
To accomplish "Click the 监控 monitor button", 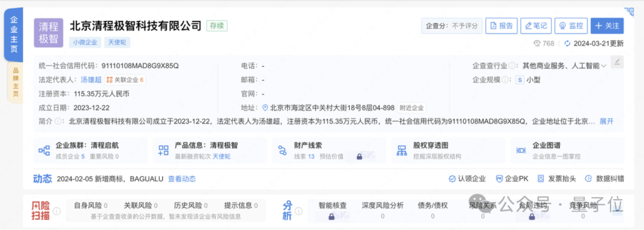I will [571, 26].
